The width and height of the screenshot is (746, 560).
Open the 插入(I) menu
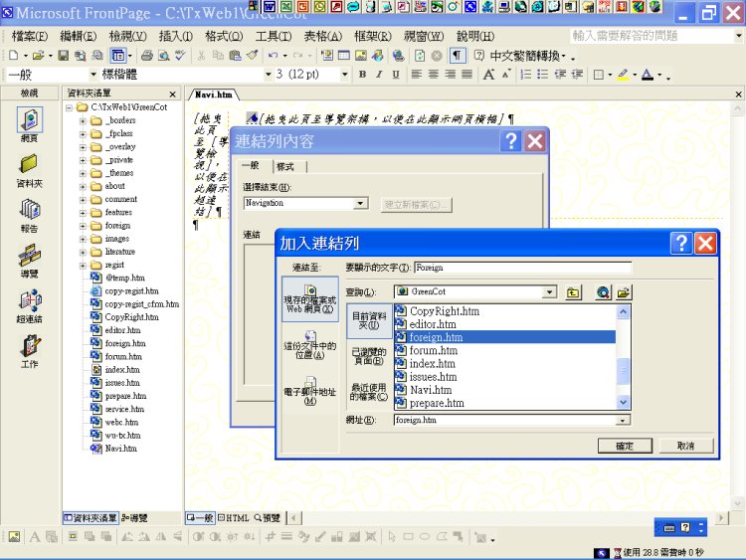click(175, 37)
